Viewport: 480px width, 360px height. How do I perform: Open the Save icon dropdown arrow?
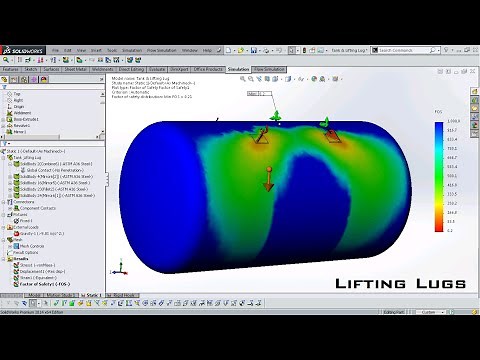coord(259,50)
